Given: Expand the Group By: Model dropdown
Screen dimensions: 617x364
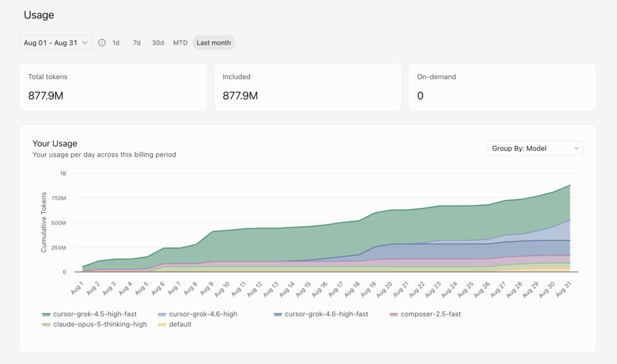Looking at the screenshot, I should pos(535,148).
